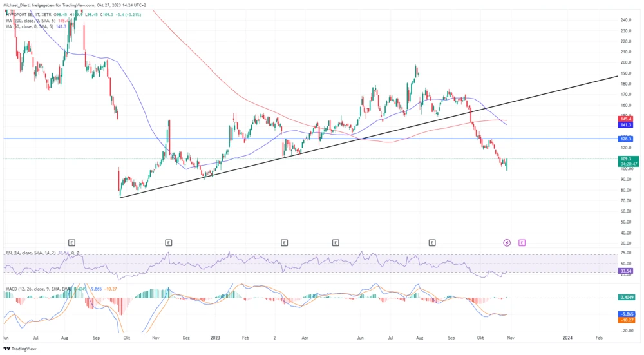Viewport: 644px width, 355px height.
Task: Select the pink upcoming earnings marker
Action: pyautogui.click(x=522, y=242)
